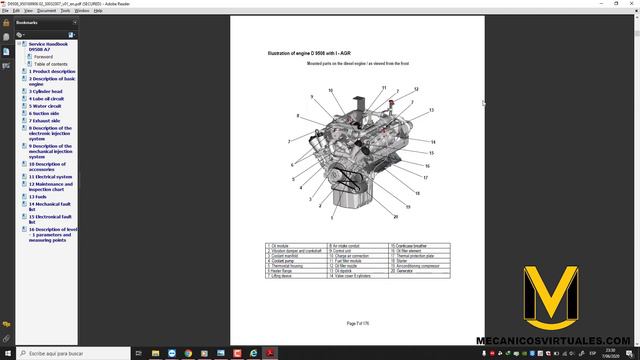Screen dimensions: 640x360
Task: Open the Document menu
Action: point(47,11)
